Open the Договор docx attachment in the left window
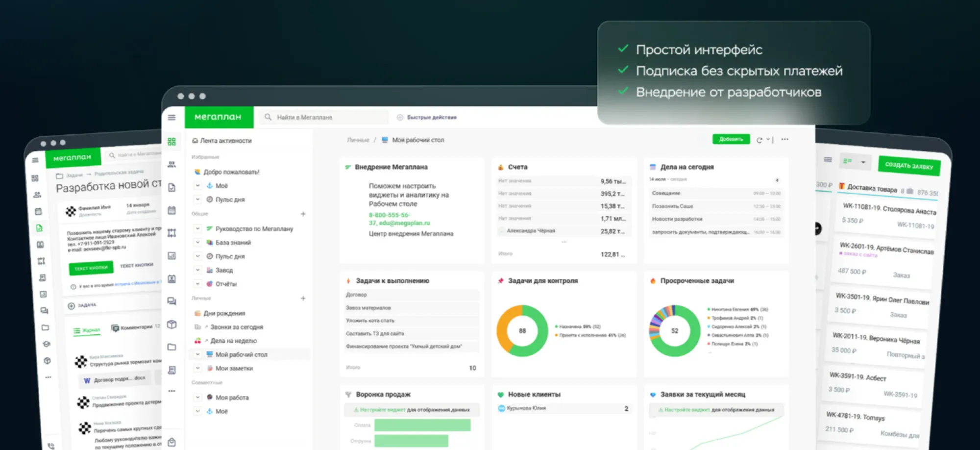Screen dimensions: 980x450 pyautogui.click(x=116, y=379)
